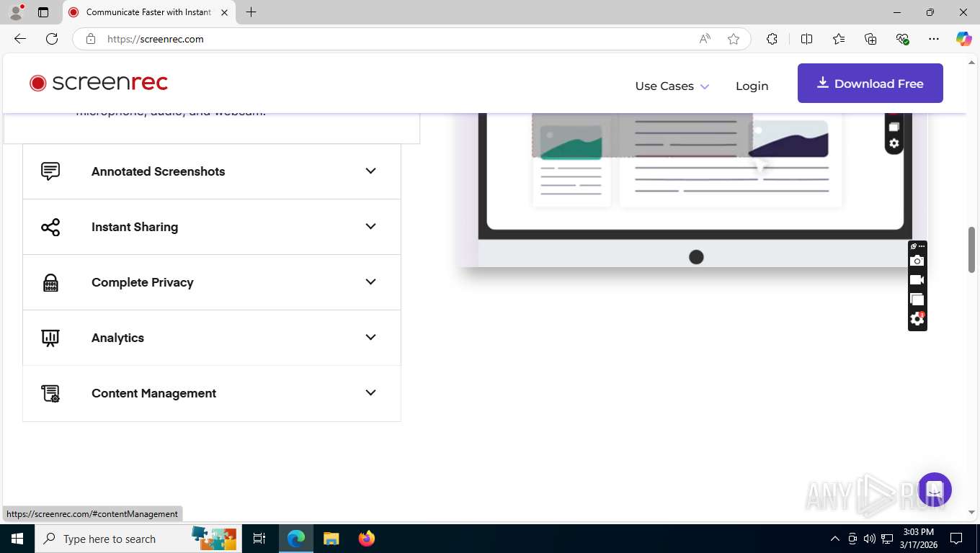980x553 pixels.
Task: Click the Edge profile avatar icon
Action: [16, 12]
